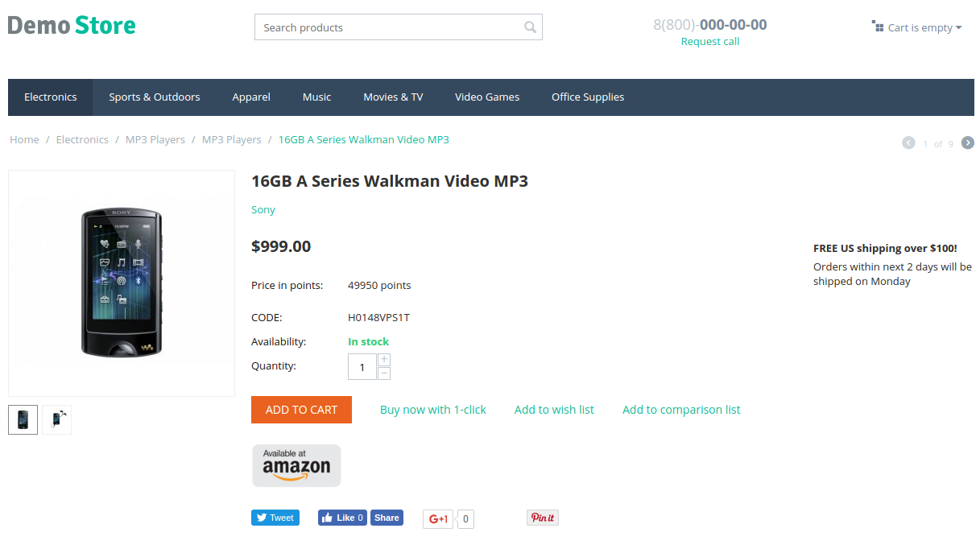Open Electronics menu category
The height and width of the screenshot is (549, 980).
pyautogui.click(x=51, y=97)
